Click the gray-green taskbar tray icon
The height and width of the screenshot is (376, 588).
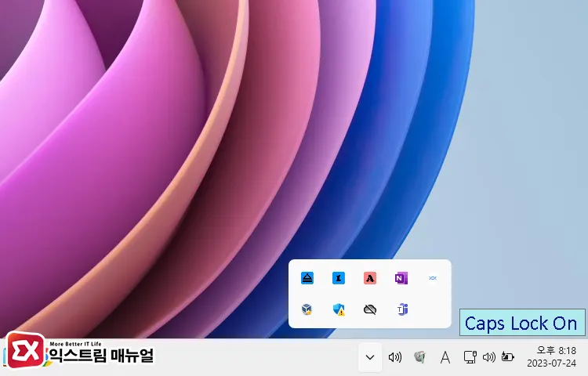pyautogui.click(x=420, y=357)
